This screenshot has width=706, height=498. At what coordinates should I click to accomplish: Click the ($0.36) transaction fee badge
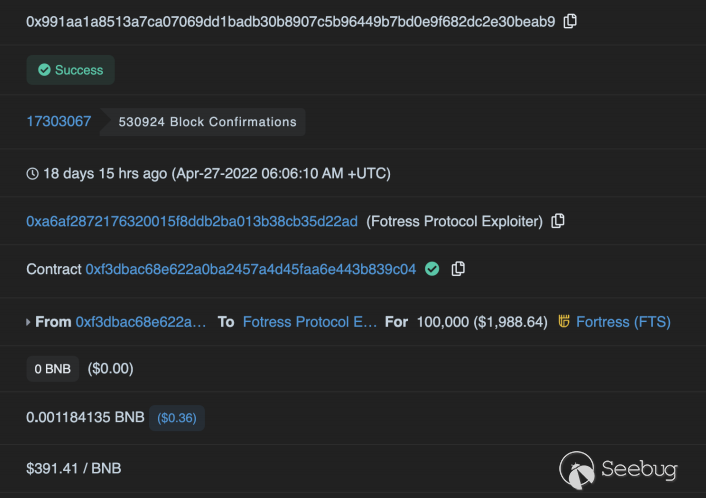click(x=177, y=417)
